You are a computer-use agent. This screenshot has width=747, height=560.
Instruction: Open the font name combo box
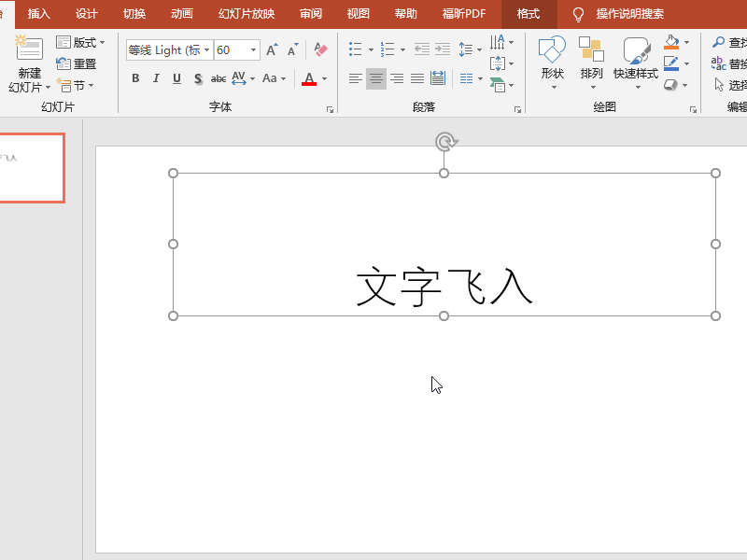click(169, 50)
